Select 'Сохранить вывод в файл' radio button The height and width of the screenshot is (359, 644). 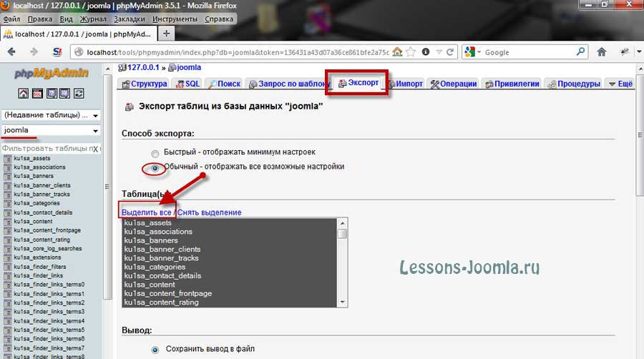[155, 350]
